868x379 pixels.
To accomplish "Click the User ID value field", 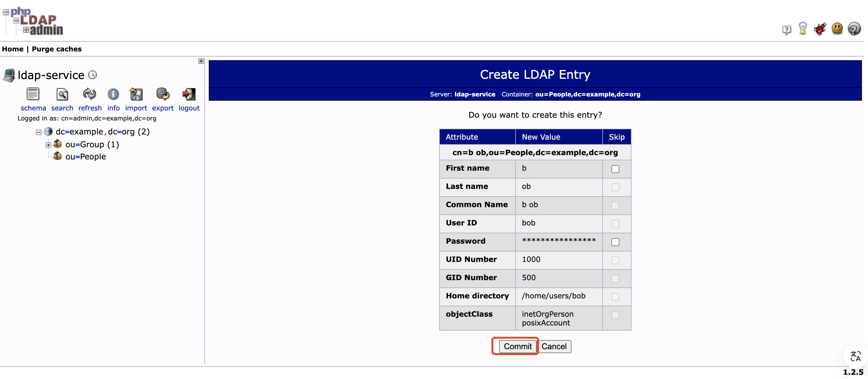I will (x=558, y=222).
